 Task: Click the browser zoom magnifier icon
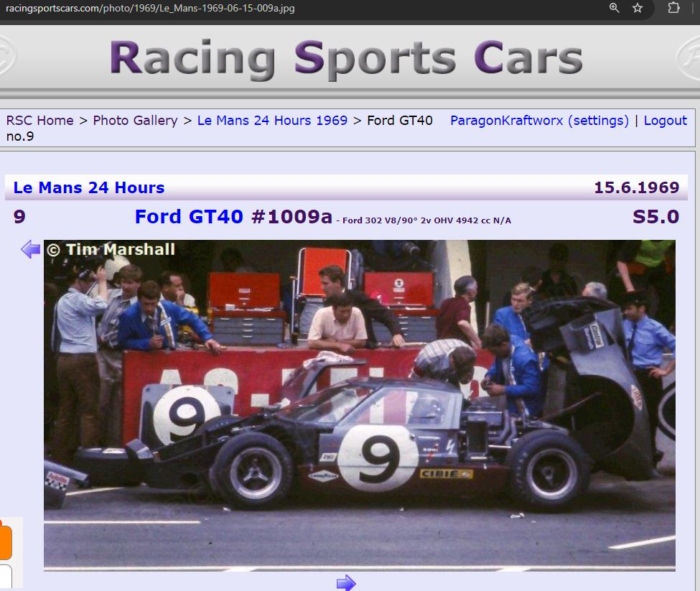click(x=615, y=8)
